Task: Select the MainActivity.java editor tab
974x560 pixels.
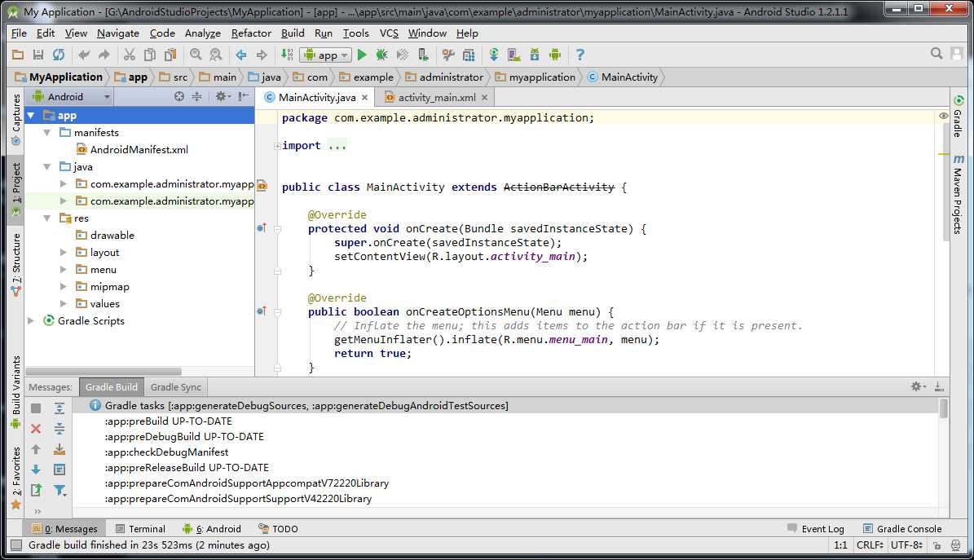Action: click(317, 97)
